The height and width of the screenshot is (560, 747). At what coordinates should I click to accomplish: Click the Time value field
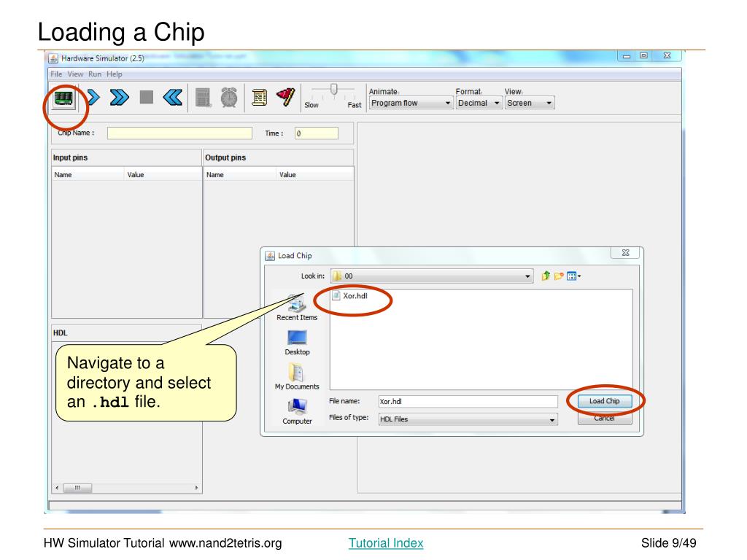[317, 133]
